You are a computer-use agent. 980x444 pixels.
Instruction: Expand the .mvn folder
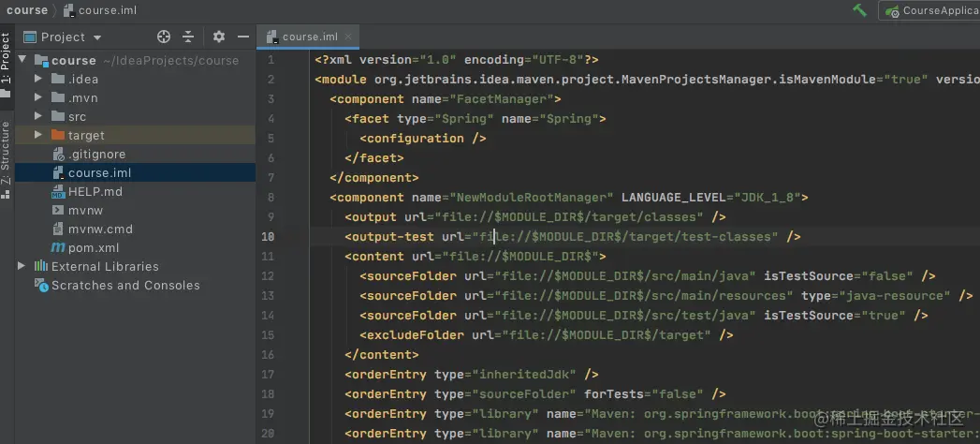[x=38, y=97]
